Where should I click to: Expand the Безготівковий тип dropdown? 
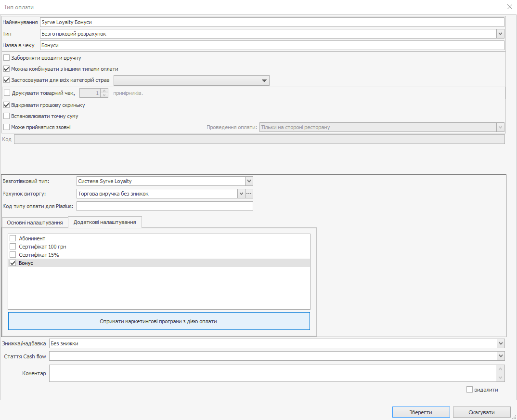(249, 181)
